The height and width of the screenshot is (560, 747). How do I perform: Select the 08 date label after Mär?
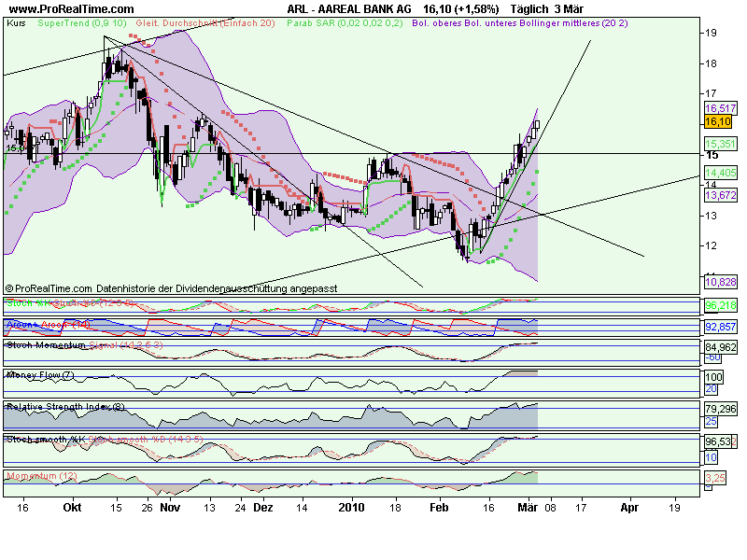point(550,508)
